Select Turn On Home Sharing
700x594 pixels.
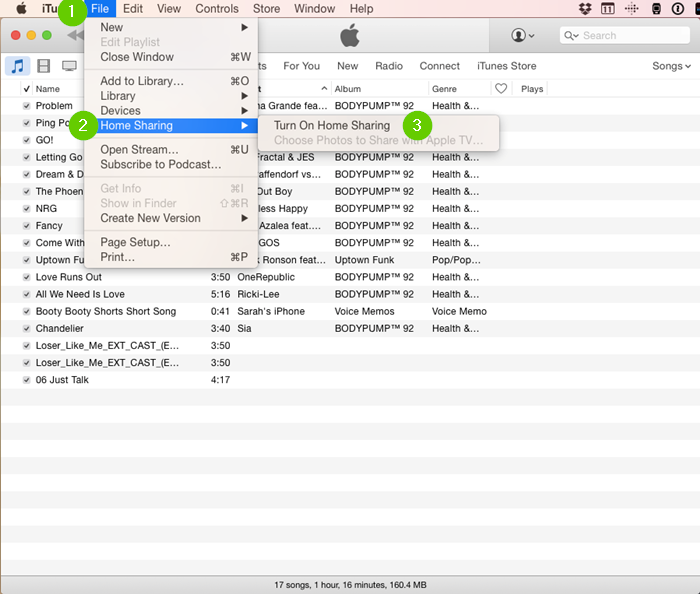[x=332, y=125]
